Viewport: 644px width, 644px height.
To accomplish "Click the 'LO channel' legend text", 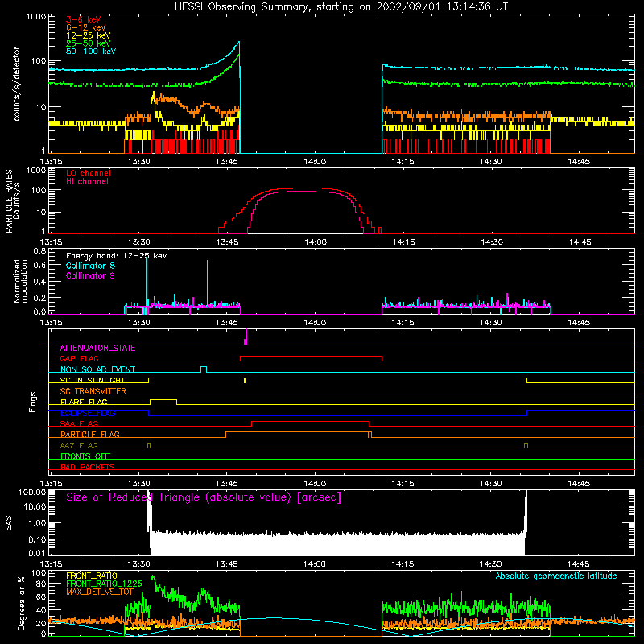I will point(89,173).
